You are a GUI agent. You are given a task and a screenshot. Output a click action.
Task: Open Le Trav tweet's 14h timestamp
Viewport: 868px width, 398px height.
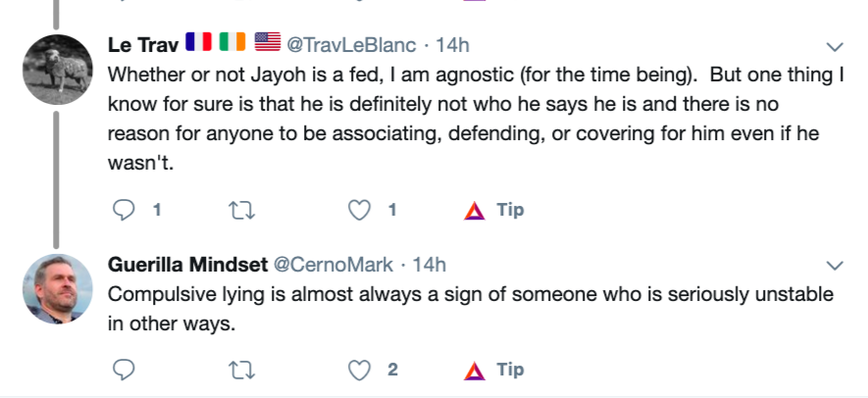point(452,45)
